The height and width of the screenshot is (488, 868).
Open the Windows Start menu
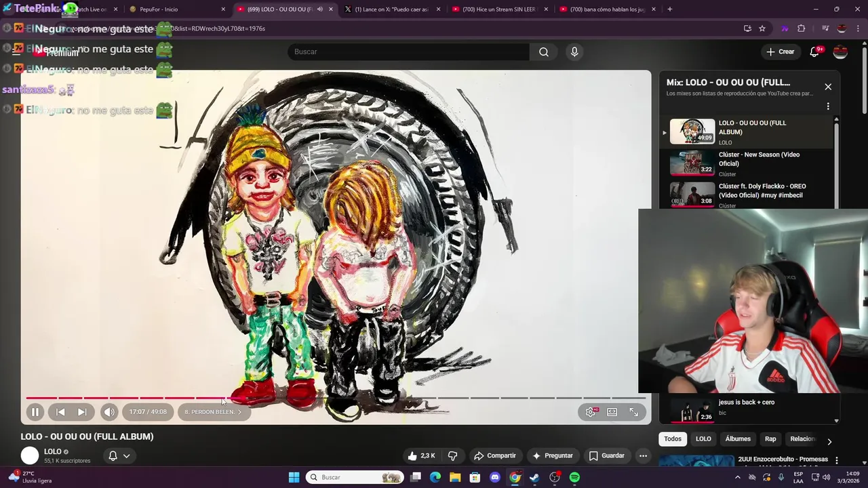point(294,477)
